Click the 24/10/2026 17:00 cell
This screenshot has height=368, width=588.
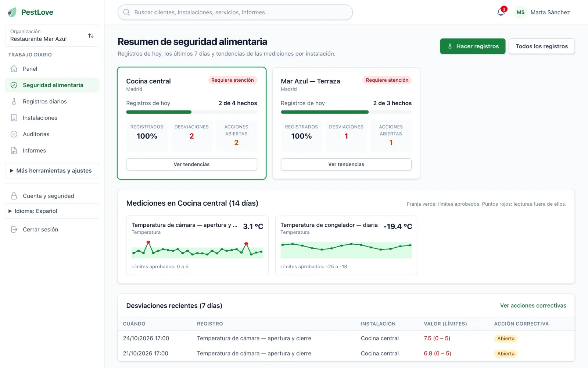pos(146,338)
